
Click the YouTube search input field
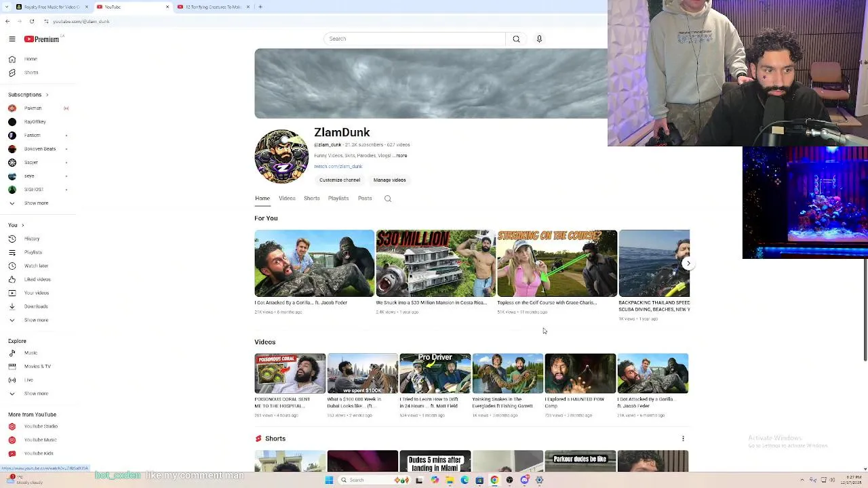click(x=414, y=39)
